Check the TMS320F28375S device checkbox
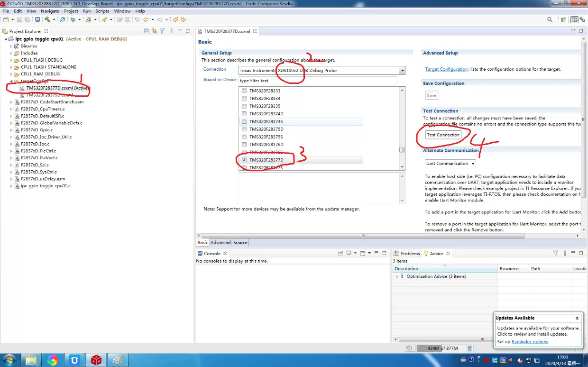This screenshot has height=367, width=588. [x=244, y=137]
